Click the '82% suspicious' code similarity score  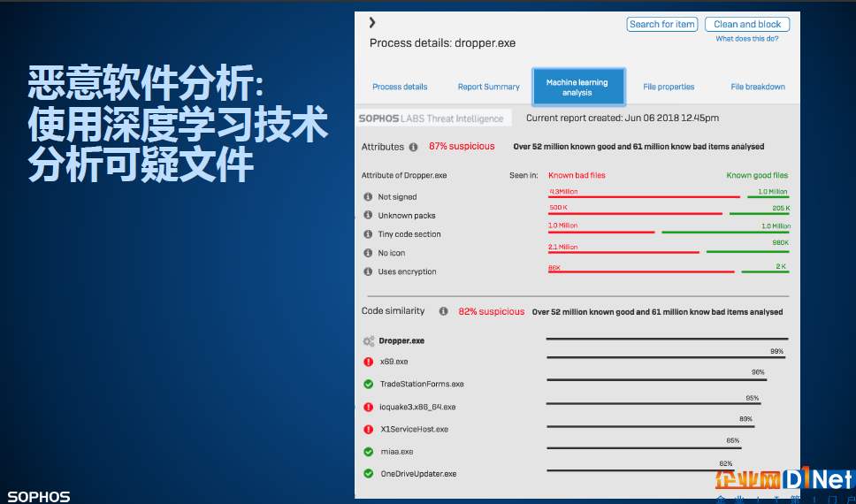pyautogui.click(x=491, y=312)
